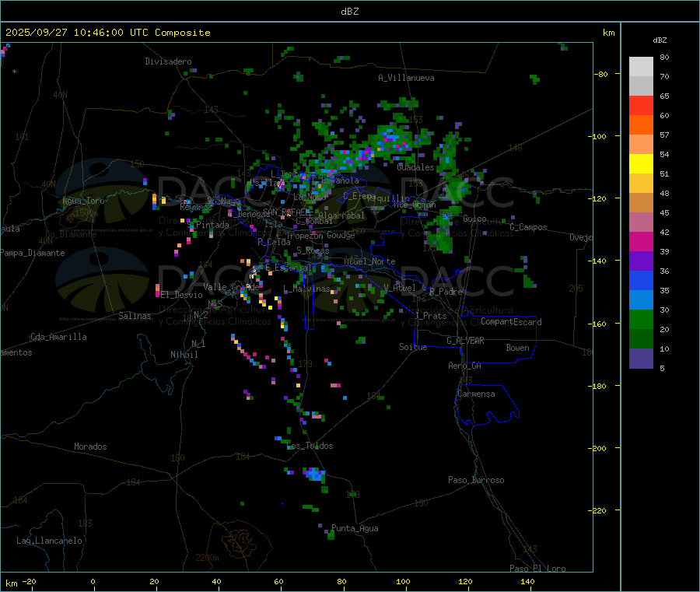Click the Punta_Agua location label
700x592 pixels.
[355, 528]
